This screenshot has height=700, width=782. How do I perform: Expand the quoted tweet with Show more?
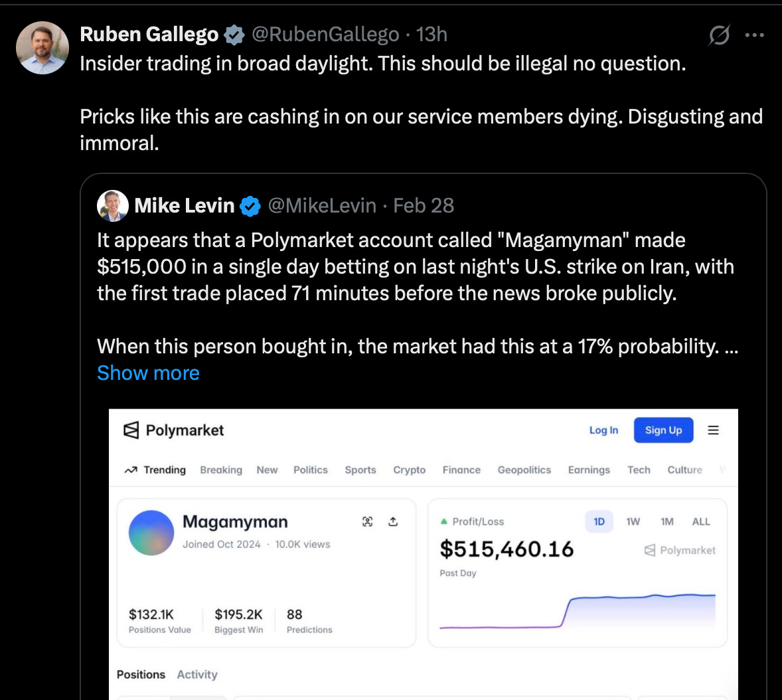click(148, 373)
